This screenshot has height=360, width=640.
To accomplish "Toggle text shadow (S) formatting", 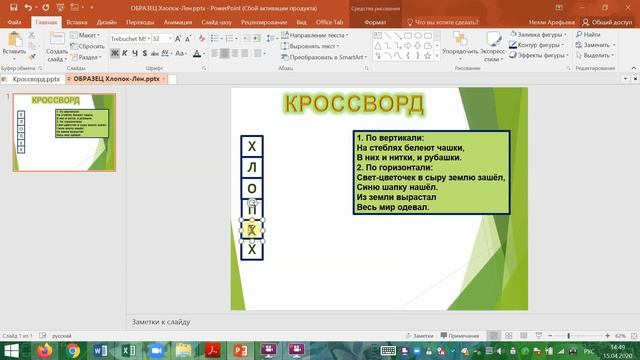I will [144, 53].
